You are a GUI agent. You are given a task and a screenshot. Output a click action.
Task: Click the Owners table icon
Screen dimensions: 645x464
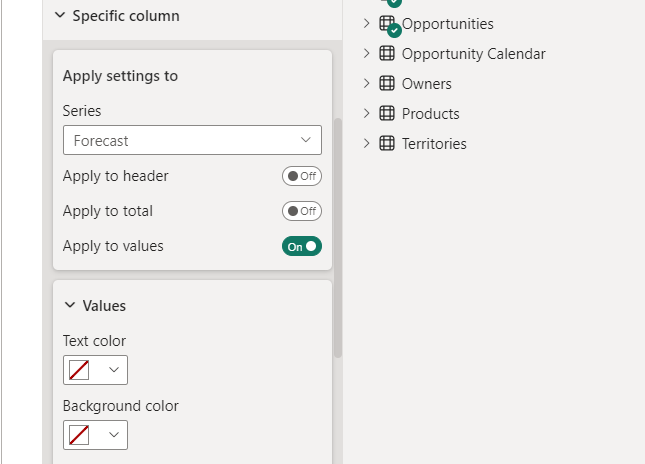387,84
